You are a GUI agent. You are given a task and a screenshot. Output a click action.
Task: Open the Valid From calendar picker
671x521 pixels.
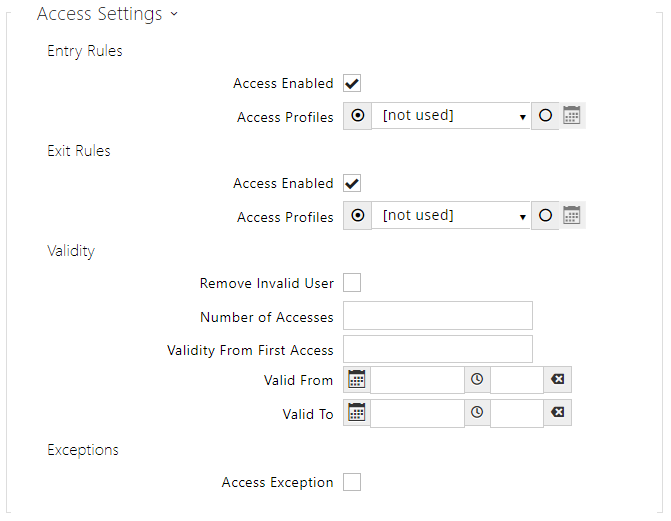point(357,380)
